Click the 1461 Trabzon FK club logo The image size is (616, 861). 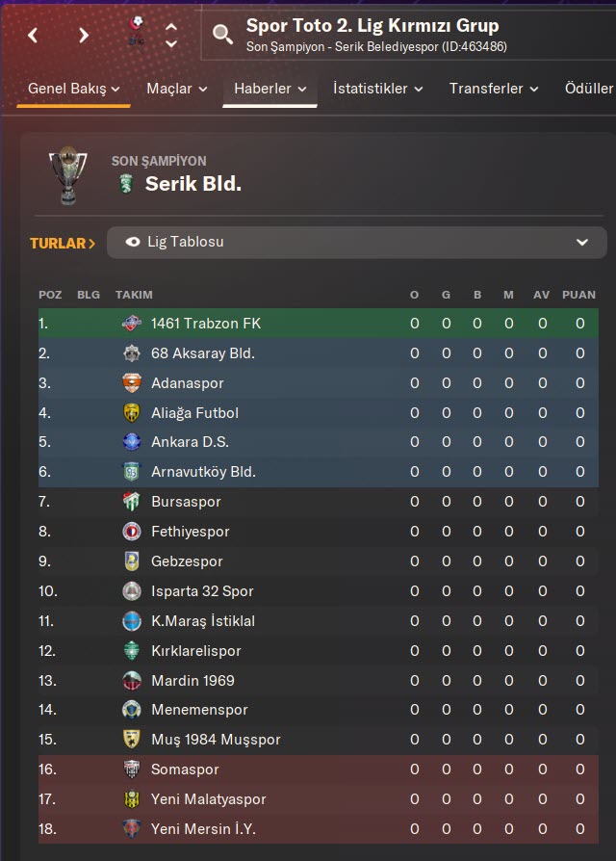click(x=132, y=324)
